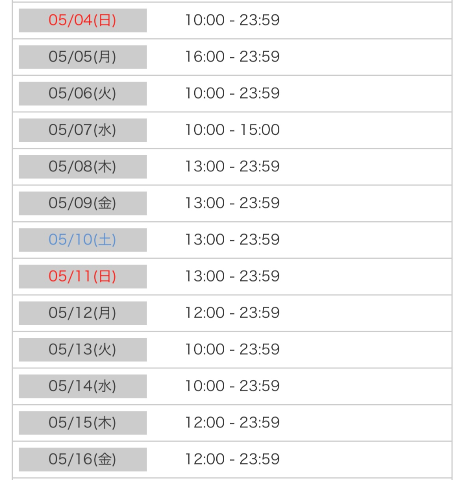Choose the 05/06(火) date entry
Image resolution: width=463 pixels, height=480 pixels.
tap(83, 94)
